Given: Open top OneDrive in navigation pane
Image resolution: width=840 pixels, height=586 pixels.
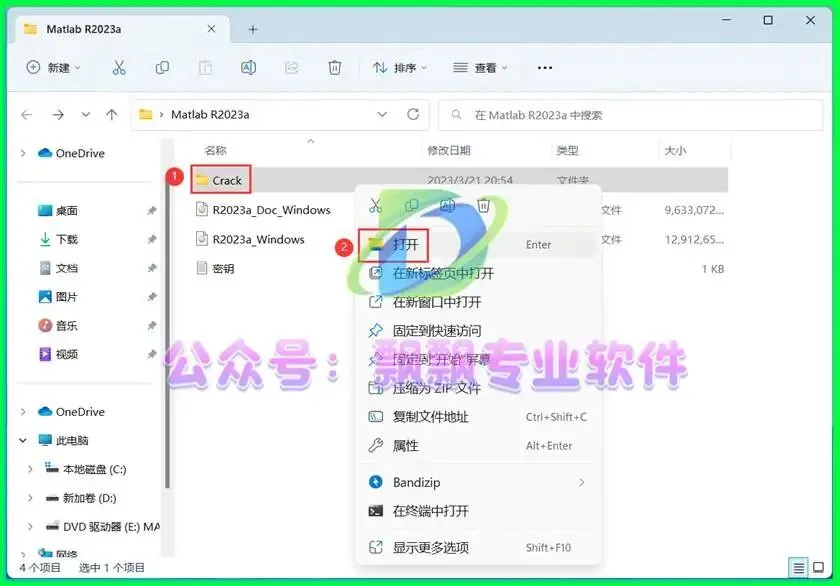Looking at the screenshot, I should click(x=71, y=153).
